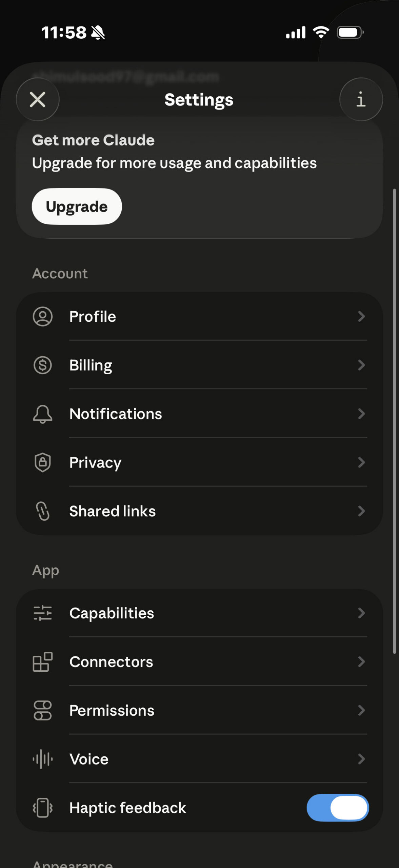The height and width of the screenshot is (868, 399).
Task: Tap the Wi-Fi icon in status bar
Action: pos(321,32)
